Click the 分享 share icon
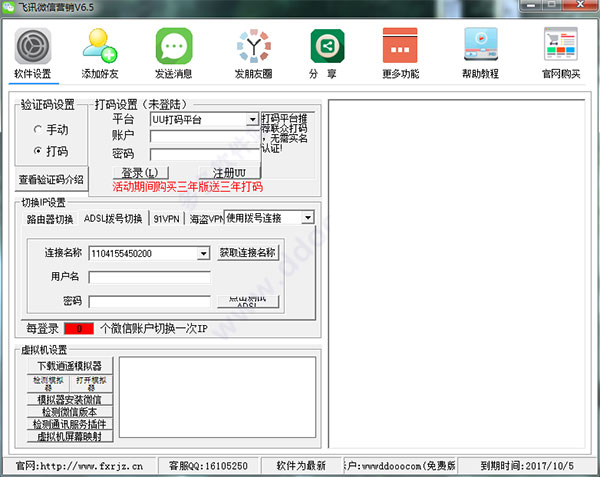This screenshot has height=477, width=600. (328, 46)
